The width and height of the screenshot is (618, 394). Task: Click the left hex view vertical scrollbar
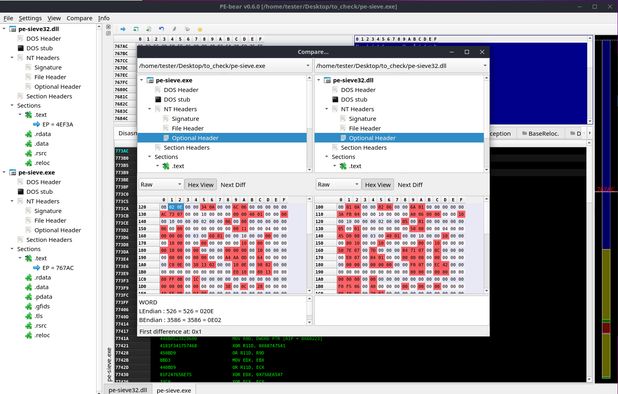tap(309, 245)
